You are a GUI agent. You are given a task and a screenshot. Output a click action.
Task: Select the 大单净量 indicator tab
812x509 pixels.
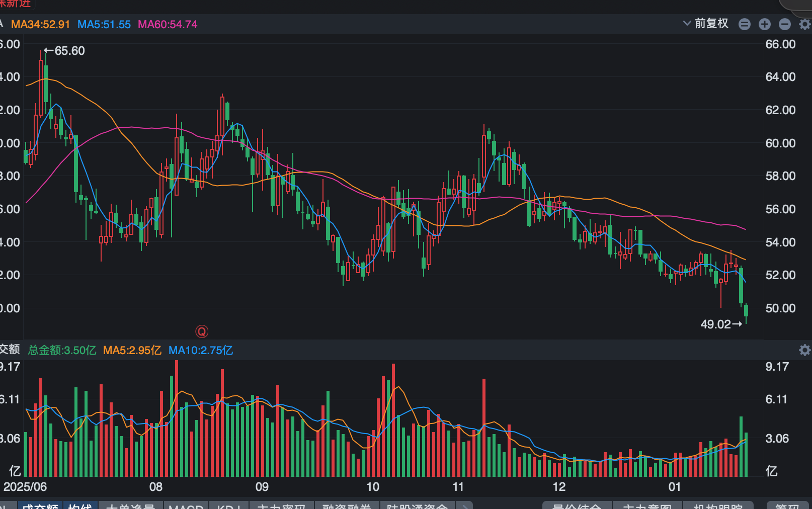pos(130,506)
